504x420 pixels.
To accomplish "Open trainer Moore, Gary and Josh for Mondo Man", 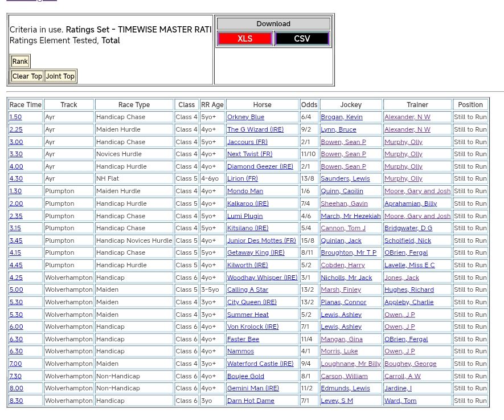I will coord(417,191).
